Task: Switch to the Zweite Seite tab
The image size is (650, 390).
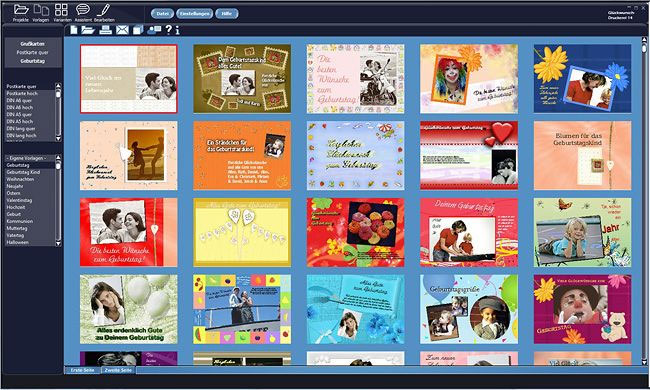Action: (118, 370)
